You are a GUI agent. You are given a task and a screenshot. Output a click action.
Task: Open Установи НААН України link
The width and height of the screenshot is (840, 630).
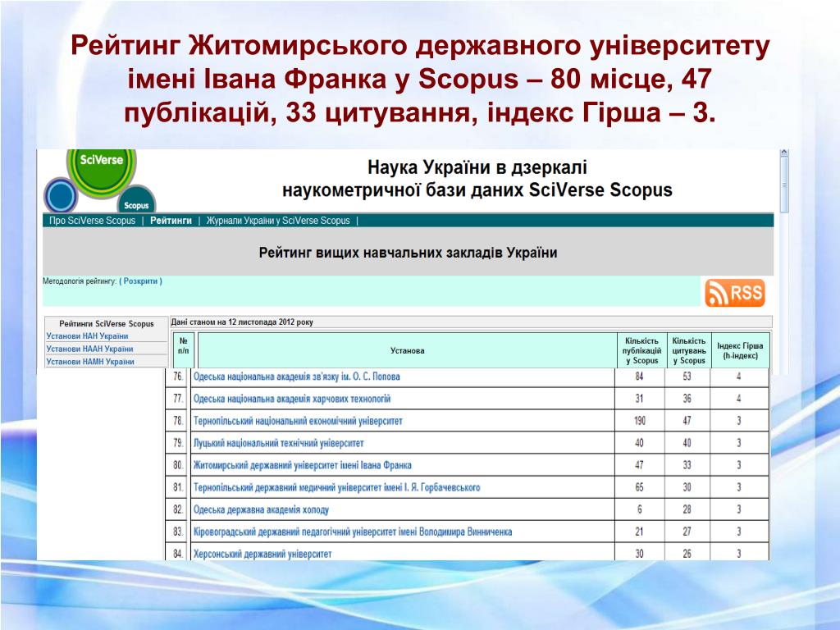click(x=89, y=349)
